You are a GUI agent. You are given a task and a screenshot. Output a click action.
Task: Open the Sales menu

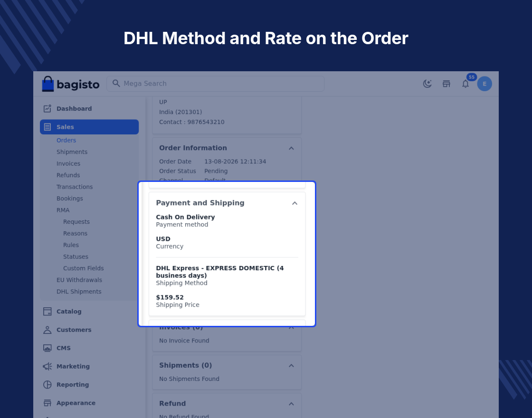[89, 127]
